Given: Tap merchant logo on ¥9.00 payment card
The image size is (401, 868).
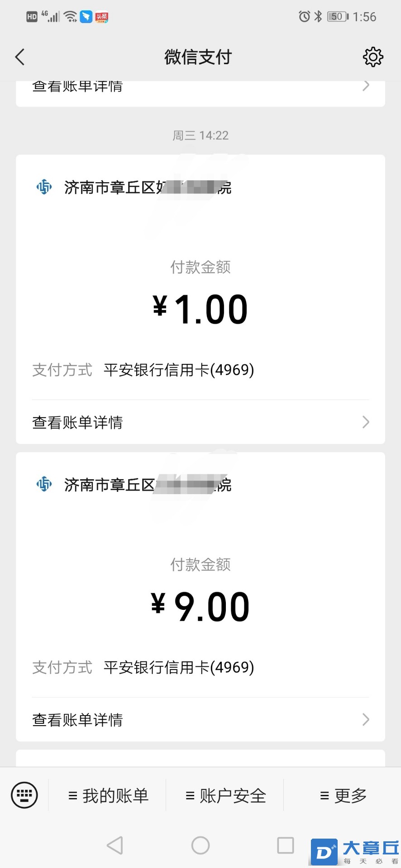Looking at the screenshot, I should coord(44,484).
